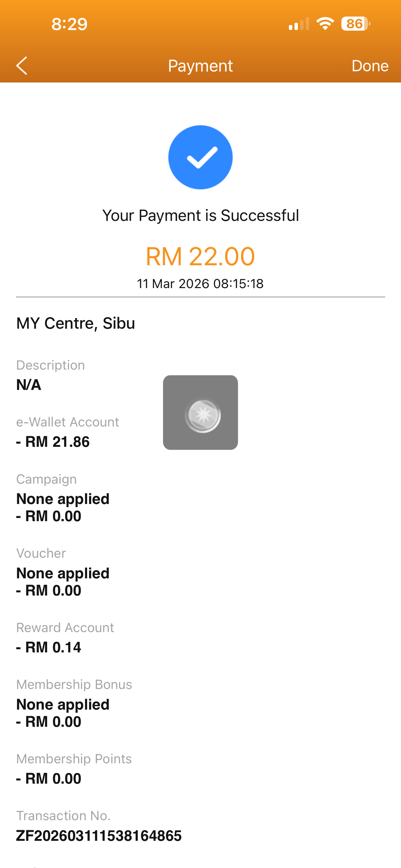Screen dimensions: 401x868
Task: Tap the Payment page title
Action: tap(200, 66)
